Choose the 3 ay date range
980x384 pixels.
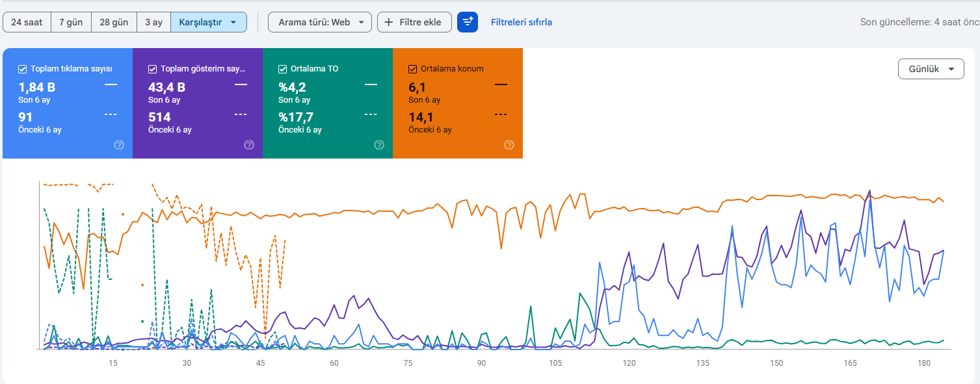coord(153,22)
